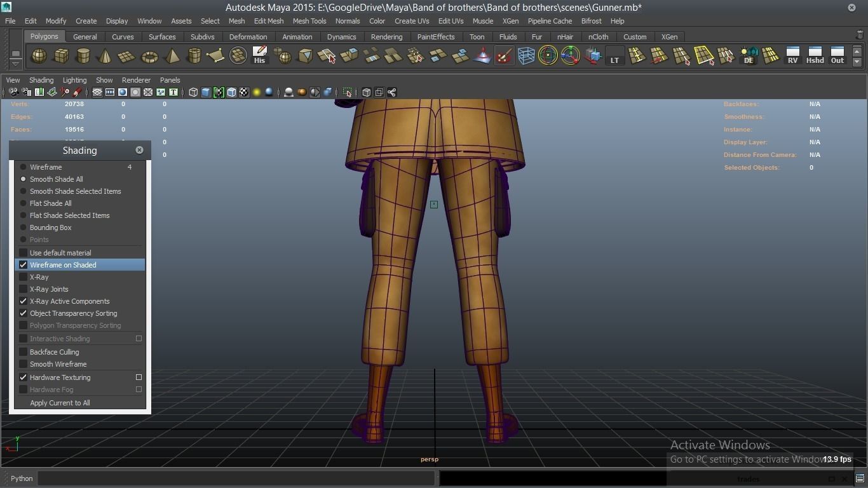Viewport: 868px width, 488px height.
Task: Toggle the checkered textured display panel icon
Action: pyautogui.click(x=244, y=93)
